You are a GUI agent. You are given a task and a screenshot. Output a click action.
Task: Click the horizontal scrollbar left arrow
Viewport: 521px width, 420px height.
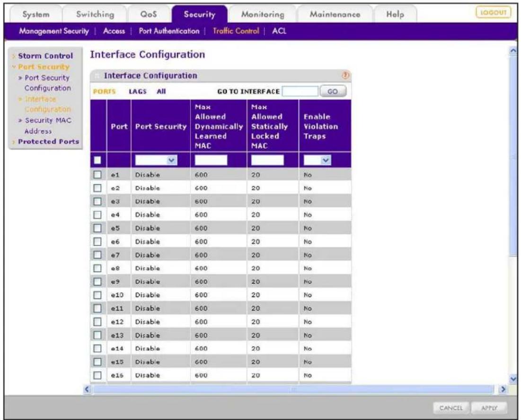[87, 389]
